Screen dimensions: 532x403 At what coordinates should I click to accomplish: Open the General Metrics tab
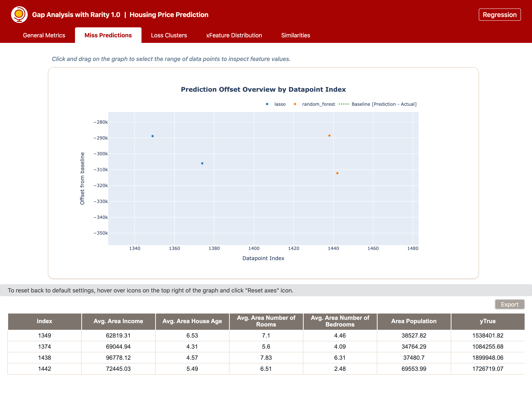point(44,35)
